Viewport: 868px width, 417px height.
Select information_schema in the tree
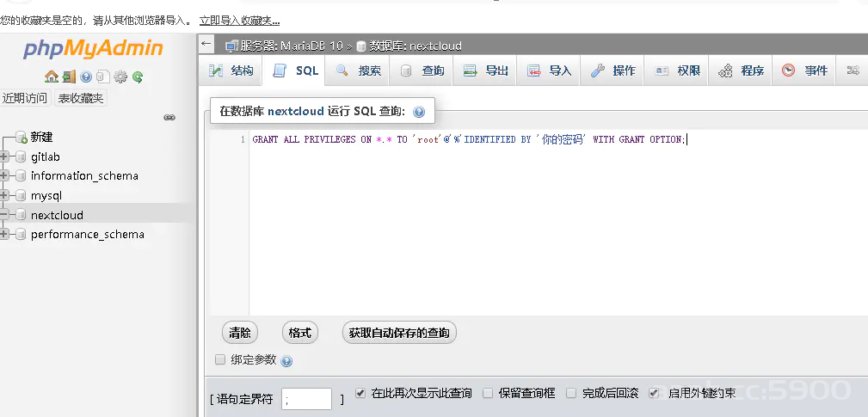point(84,176)
